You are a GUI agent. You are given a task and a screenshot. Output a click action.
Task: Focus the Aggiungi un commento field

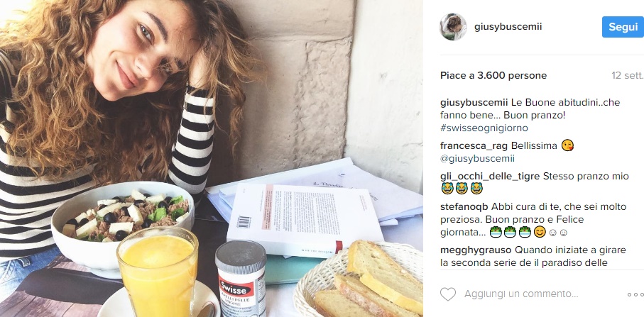coord(521,294)
